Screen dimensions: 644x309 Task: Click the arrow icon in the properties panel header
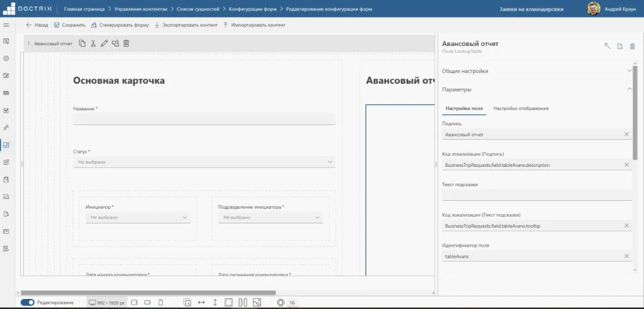point(608,46)
